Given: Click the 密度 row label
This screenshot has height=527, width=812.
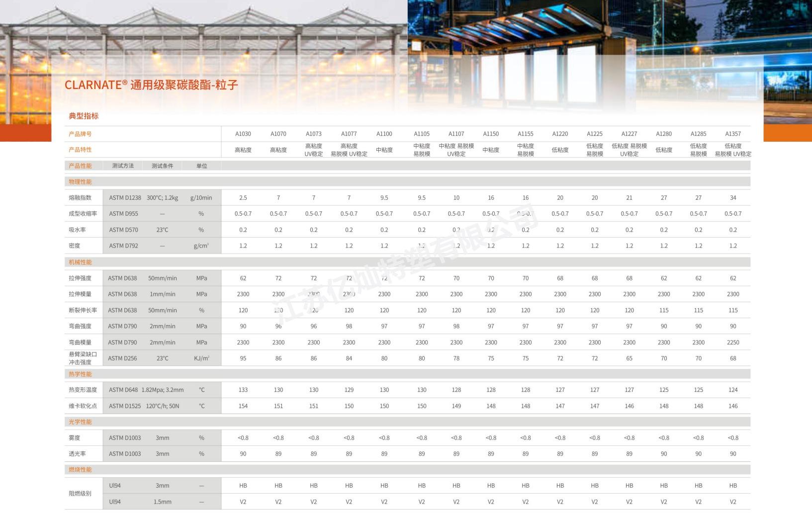Looking at the screenshot, I should click(75, 246).
